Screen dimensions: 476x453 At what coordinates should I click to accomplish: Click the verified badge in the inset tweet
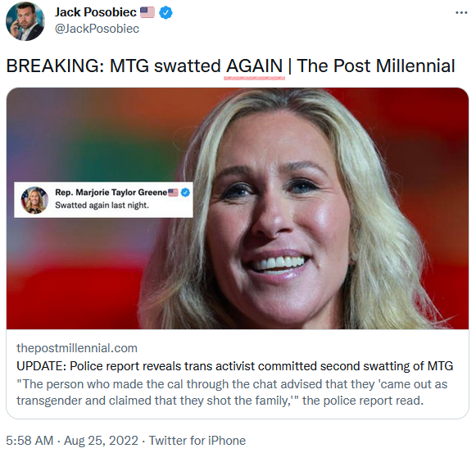(x=185, y=193)
